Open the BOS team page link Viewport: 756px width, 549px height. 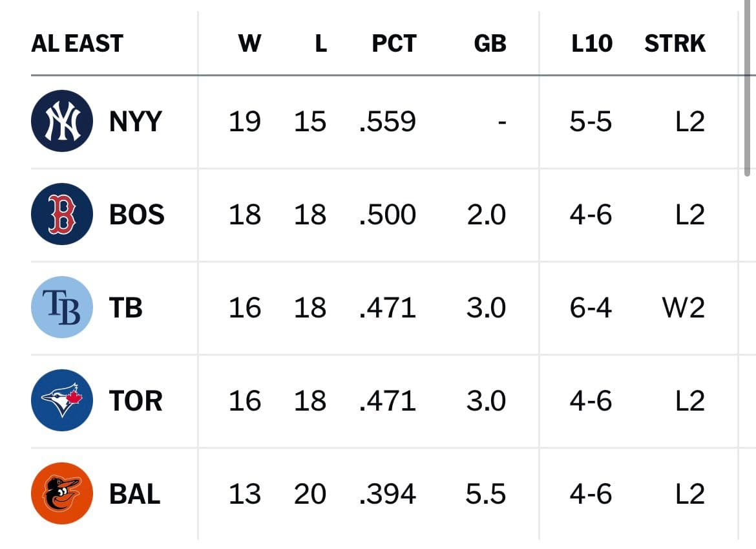(x=136, y=215)
